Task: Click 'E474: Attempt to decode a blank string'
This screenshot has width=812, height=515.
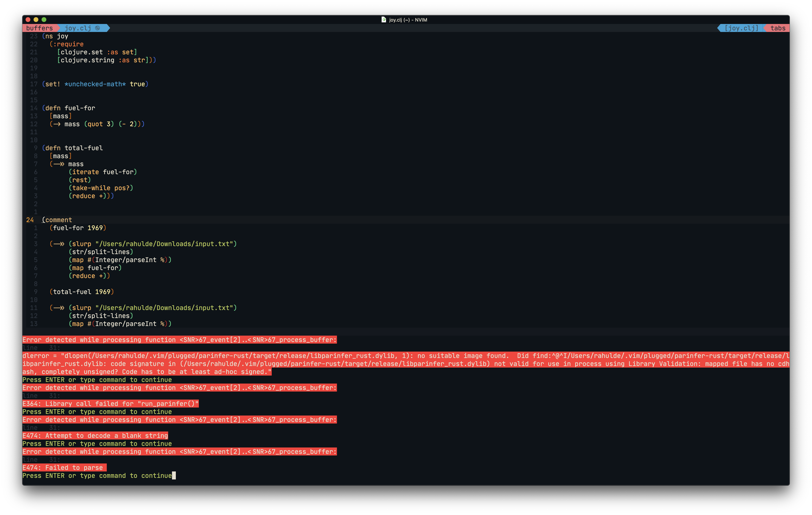Action: (x=95, y=436)
